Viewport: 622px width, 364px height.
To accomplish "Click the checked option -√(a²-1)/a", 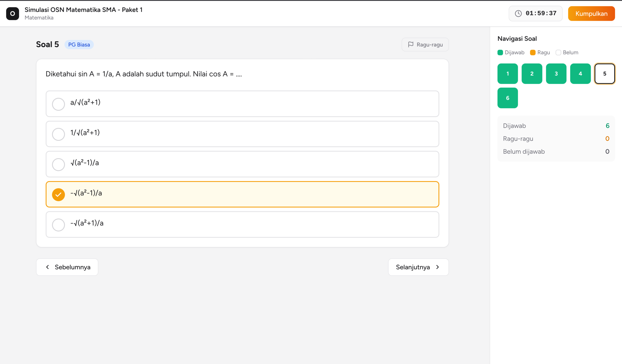I will point(242,194).
